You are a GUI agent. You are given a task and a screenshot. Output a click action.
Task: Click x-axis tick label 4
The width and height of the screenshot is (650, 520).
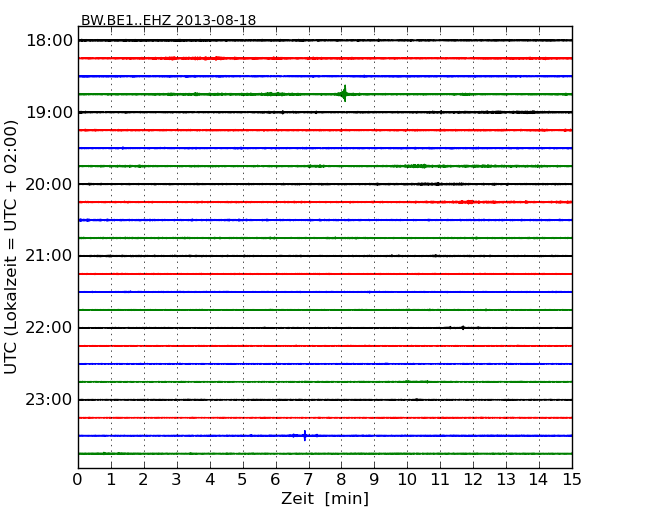(210, 480)
